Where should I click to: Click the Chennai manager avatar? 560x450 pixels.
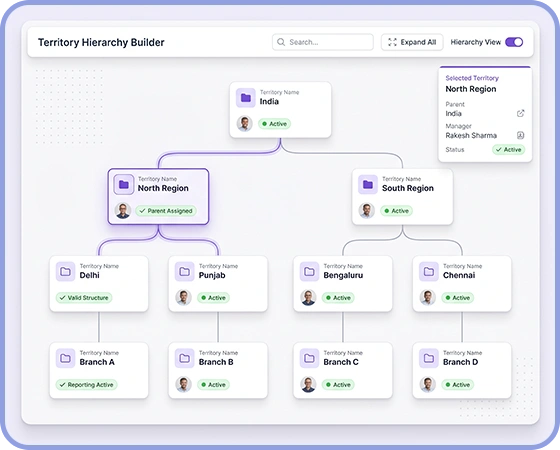(428, 298)
